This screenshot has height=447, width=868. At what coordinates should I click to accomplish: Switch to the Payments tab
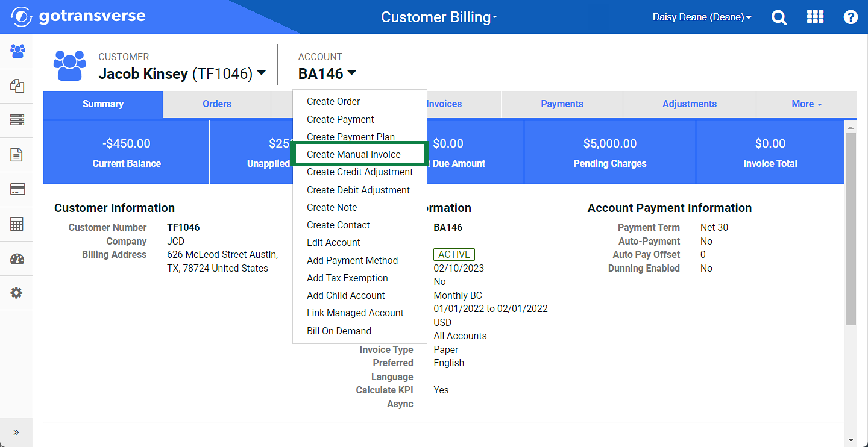562,104
